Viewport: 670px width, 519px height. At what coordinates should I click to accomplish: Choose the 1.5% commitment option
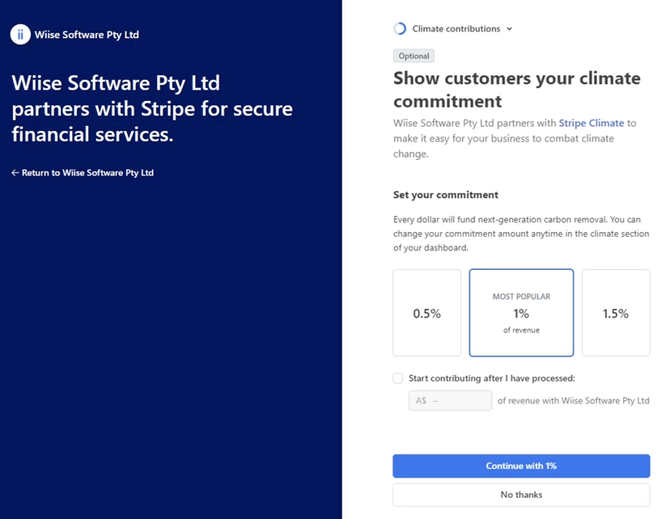click(x=615, y=313)
